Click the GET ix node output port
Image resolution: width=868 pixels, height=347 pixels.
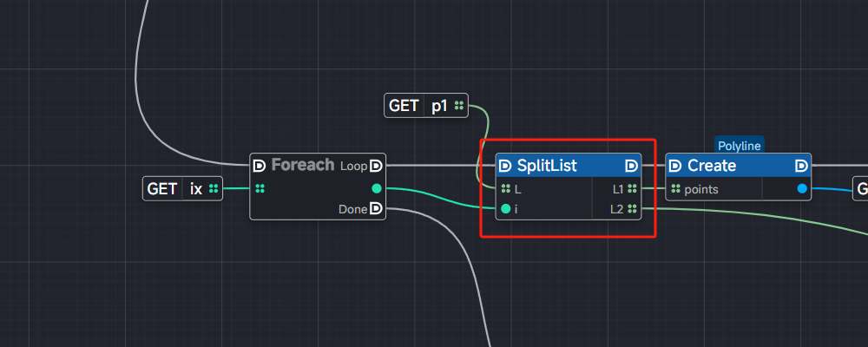(x=214, y=188)
